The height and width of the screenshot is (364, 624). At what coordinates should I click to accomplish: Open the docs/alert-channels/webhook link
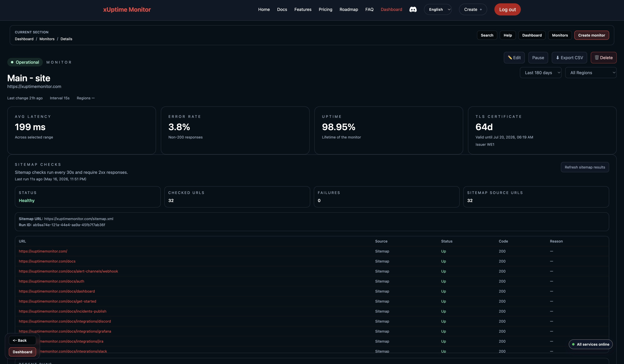pos(68,271)
